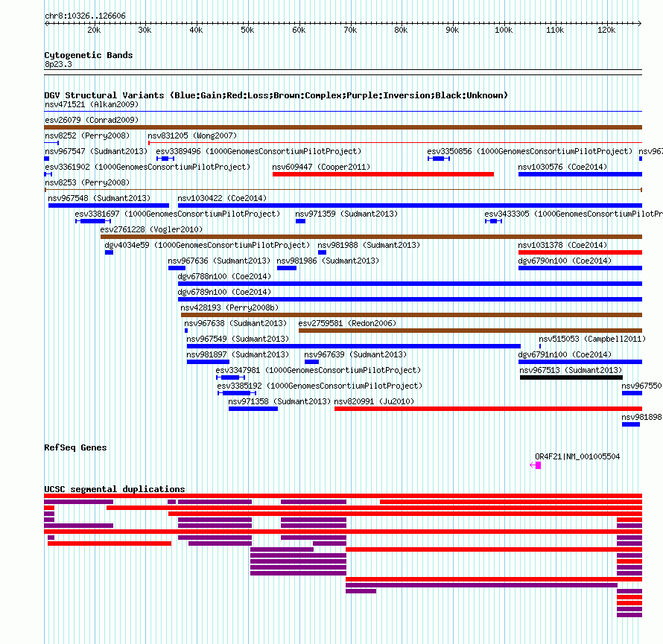Click the 100k ruler tick label
The image size is (663, 644).
[x=503, y=30]
